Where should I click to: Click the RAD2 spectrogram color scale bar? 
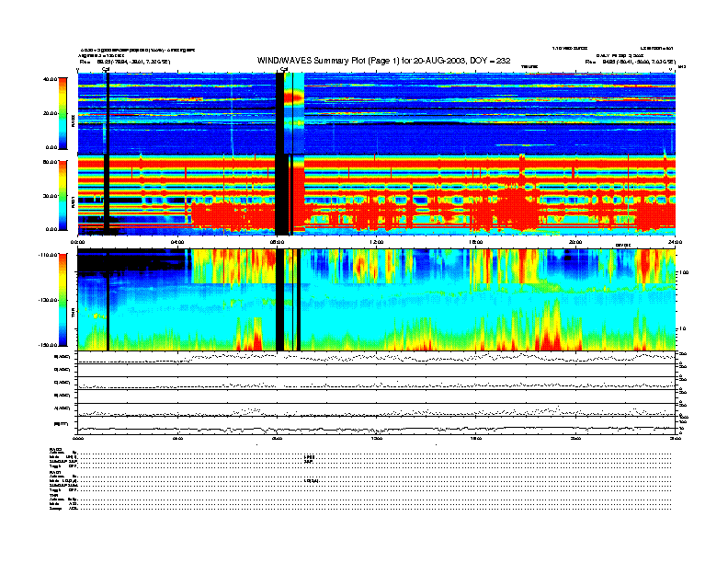[x=63, y=113]
